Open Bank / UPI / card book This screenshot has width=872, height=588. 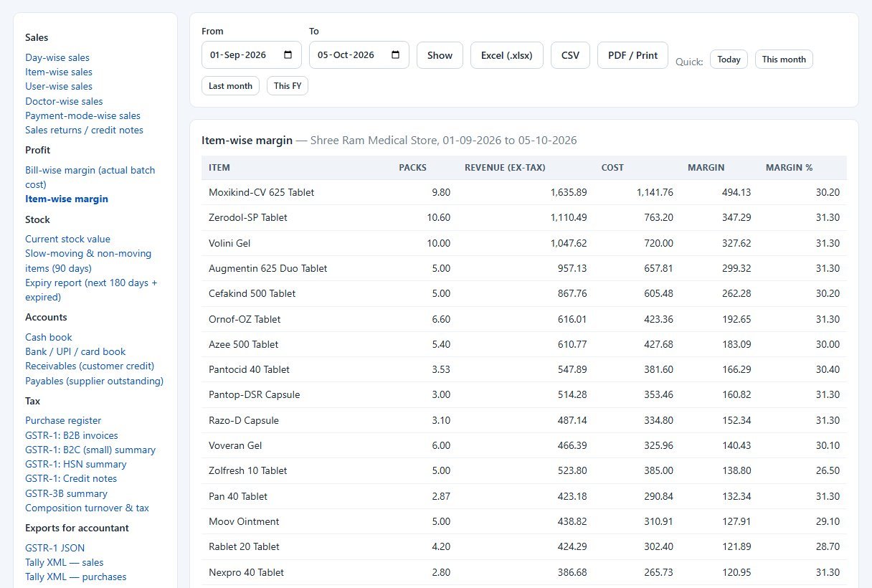[75, 351]
